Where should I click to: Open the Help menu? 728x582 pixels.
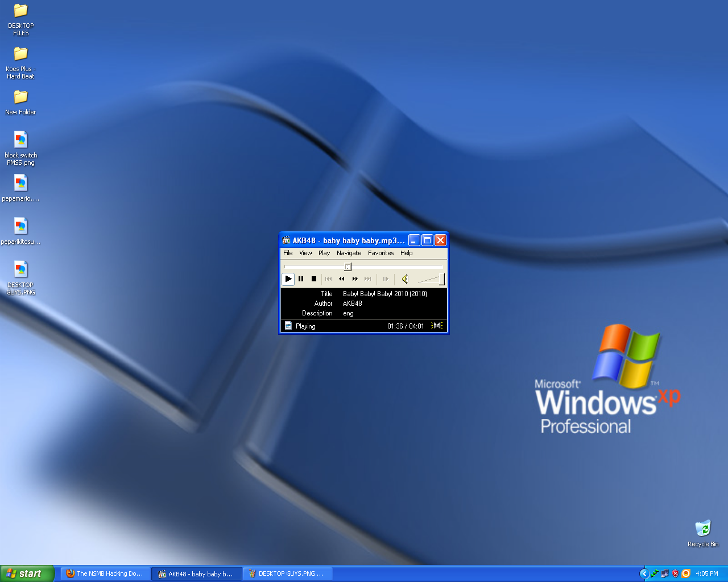[406, 253]
